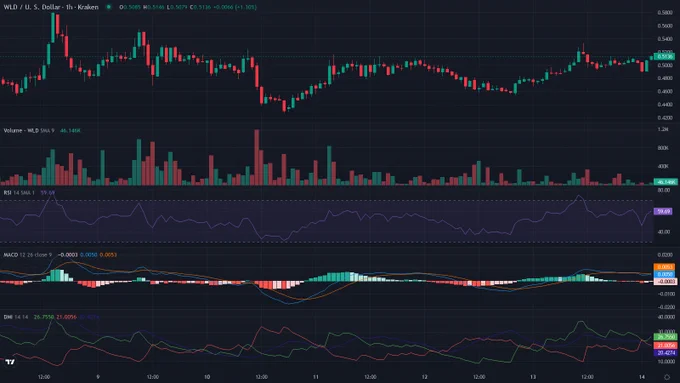This screenshot has height=383, width=680.
Task: Select the Volume WLD SMA 9 legend
Action: pyautogui.click(x=29, y=131)
